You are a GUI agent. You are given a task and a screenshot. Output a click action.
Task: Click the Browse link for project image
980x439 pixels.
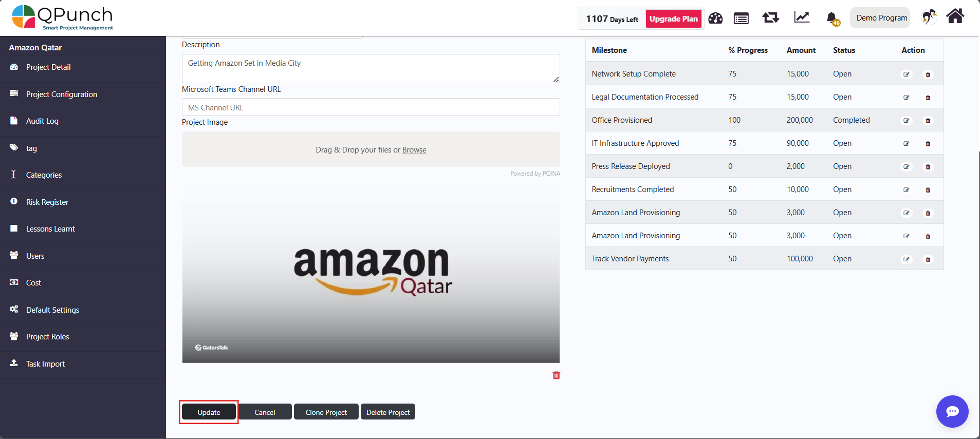tap(414, 150)
